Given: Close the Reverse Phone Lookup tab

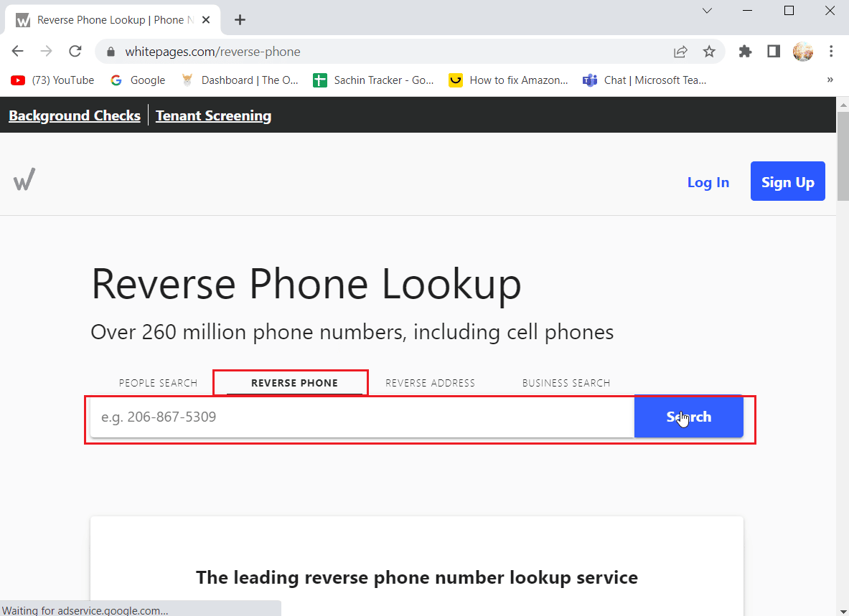Looking at the screenshot, I should 206,20.
